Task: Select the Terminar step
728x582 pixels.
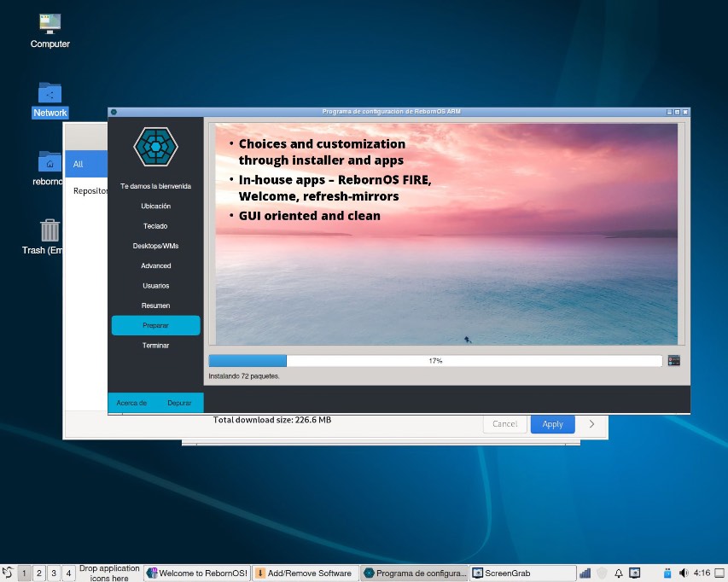Action: click(x=155, y=346)
